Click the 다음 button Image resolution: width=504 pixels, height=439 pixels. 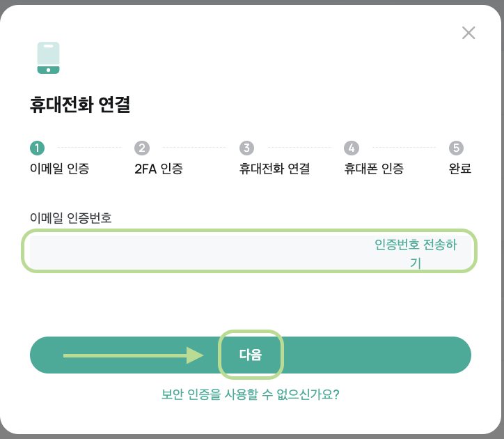tap(251, 355)
